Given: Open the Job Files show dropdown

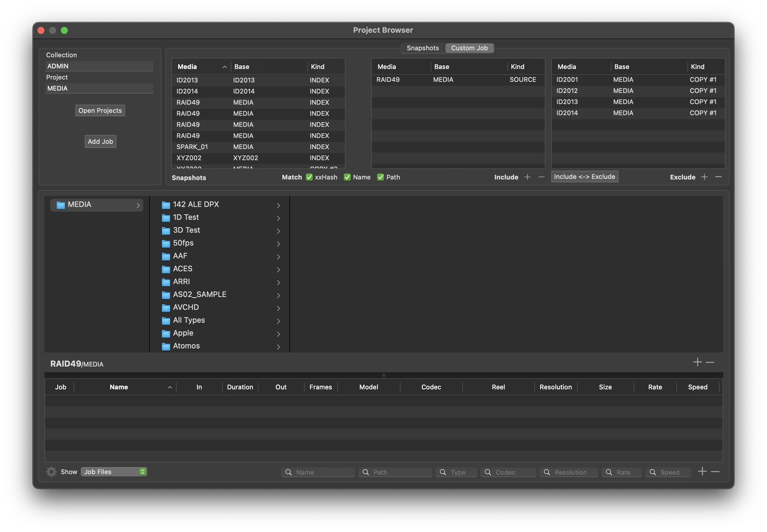Looking at the screenshot, I should pyautogui.click(x=114, y=472).
